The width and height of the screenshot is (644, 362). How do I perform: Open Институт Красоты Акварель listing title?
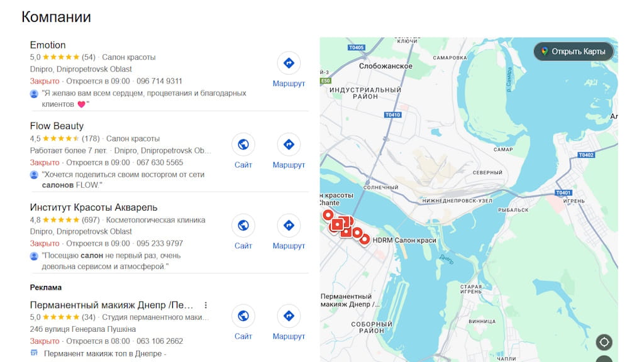(94, 207)
